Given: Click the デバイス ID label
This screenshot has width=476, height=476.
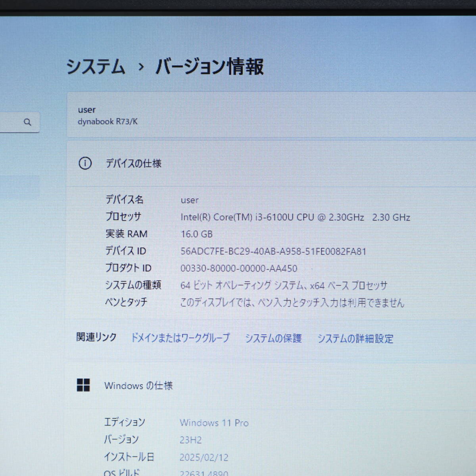Looking at the screenshot, I should pyautogui.click(x=125, y=251).
